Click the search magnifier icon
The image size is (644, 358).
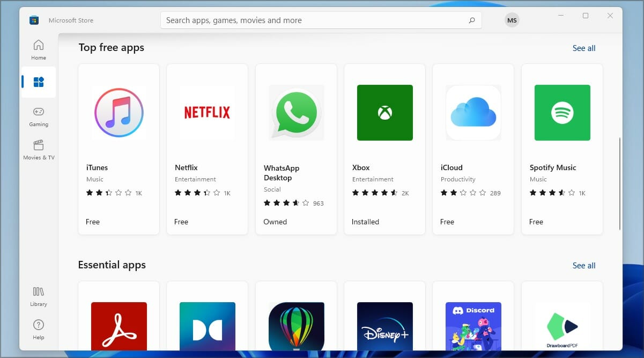click(472, 20)
